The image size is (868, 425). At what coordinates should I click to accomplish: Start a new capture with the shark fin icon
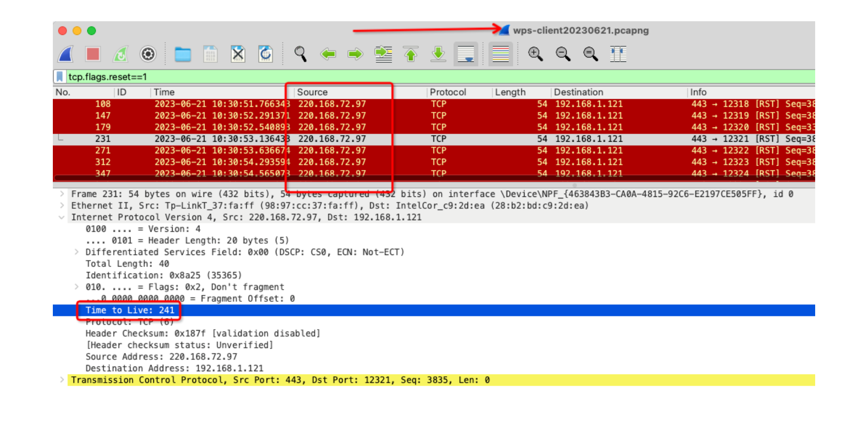pyautogui.click(x=66, y=54)
